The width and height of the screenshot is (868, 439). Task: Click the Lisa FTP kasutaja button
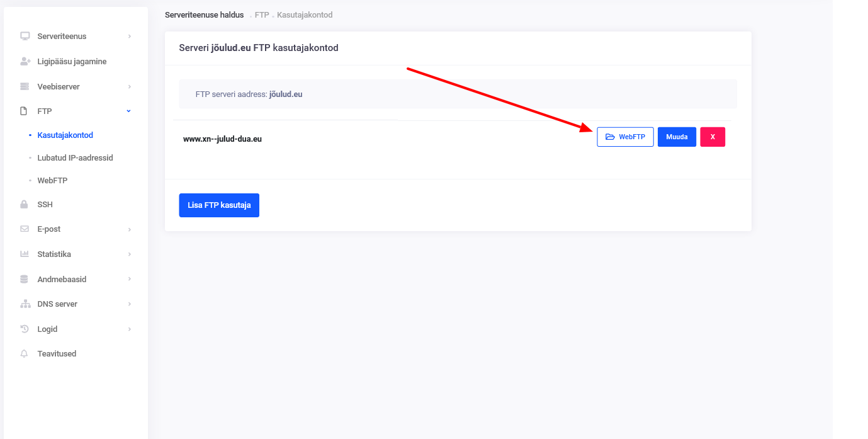click(219, 205)
